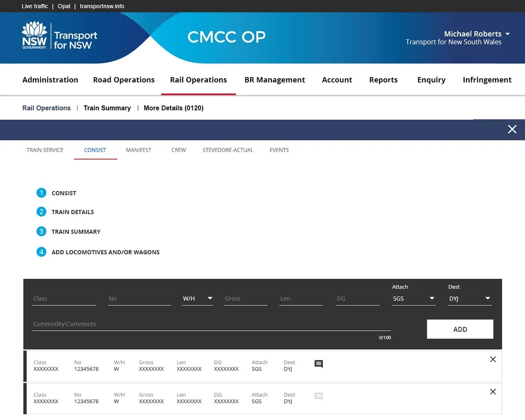
Task: Click Dest DYJ value in first row
Action: pyautogui.click(x=288, y=369)
